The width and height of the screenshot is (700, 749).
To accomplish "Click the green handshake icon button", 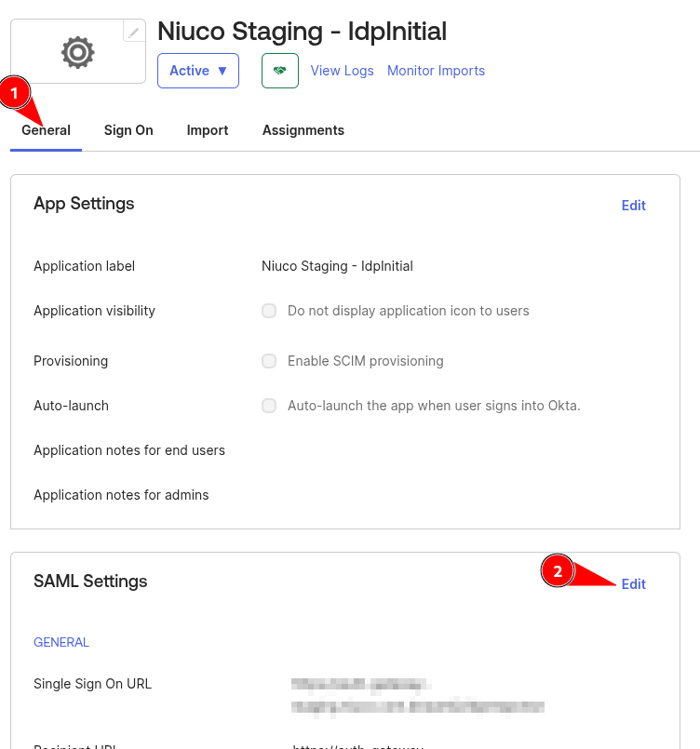I will (x=280, y=71).
